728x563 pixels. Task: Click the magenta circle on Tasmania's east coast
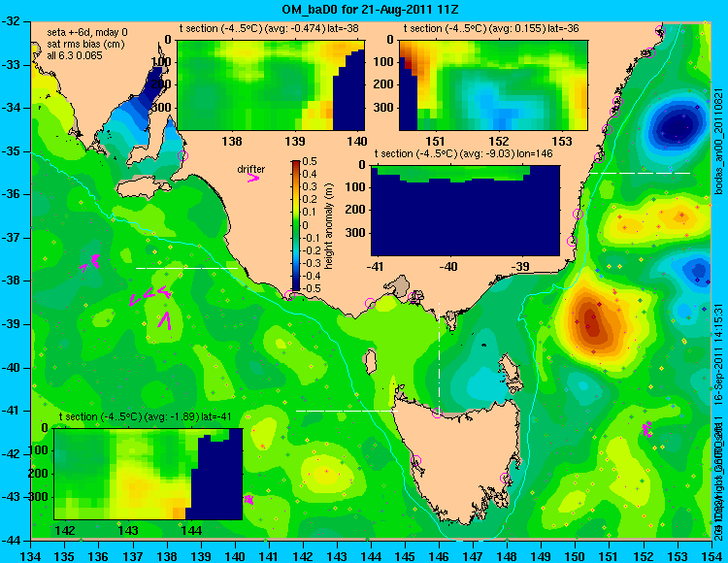(x=505, y=478)
